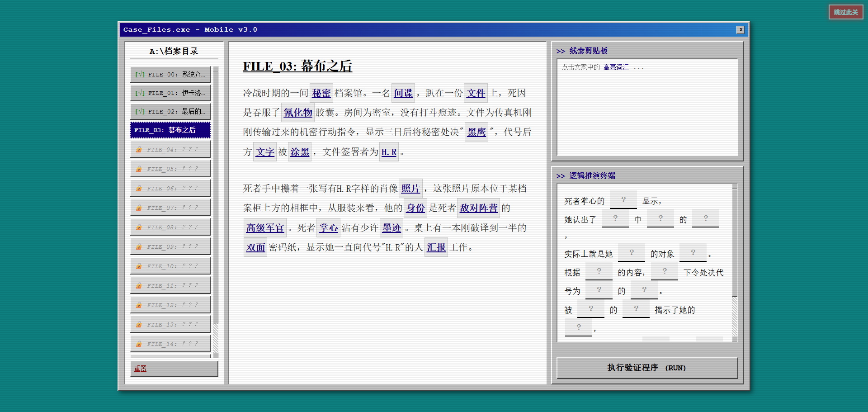Click the 跳过此关 skip level button

coord(845,12)
